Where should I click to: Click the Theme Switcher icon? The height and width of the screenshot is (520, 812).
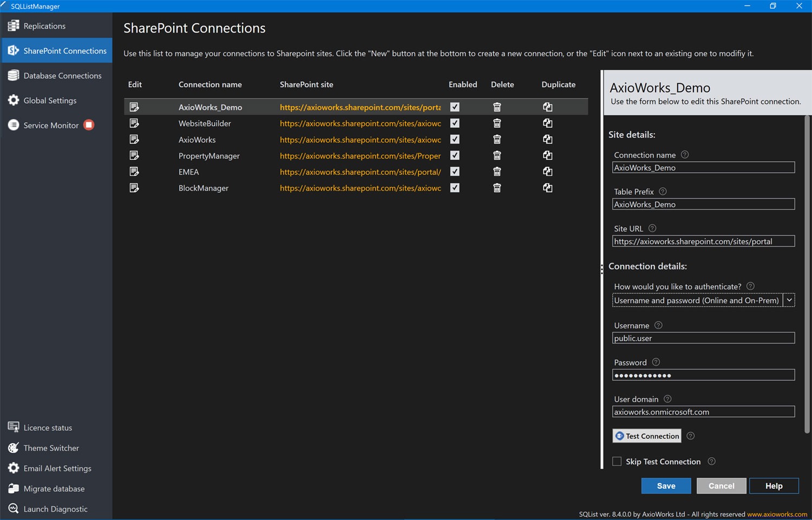coord(13,448)
